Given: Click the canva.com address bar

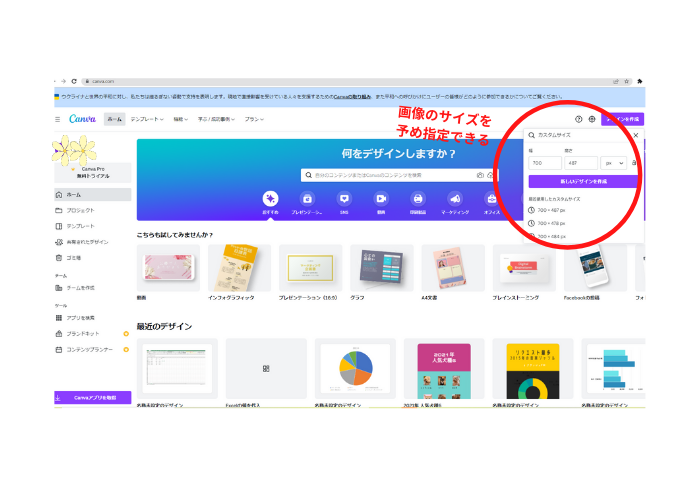Looking at the screenshot, I should coord(348,81).
